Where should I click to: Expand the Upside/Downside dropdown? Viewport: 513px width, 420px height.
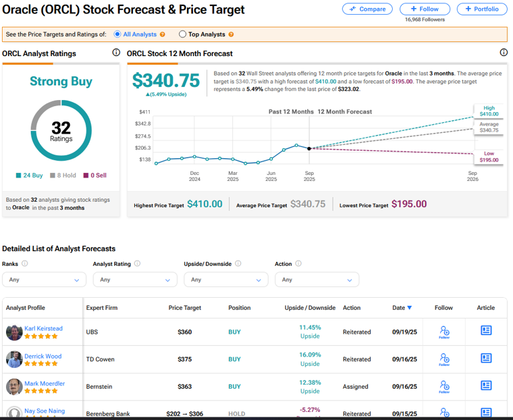point(226,280)
